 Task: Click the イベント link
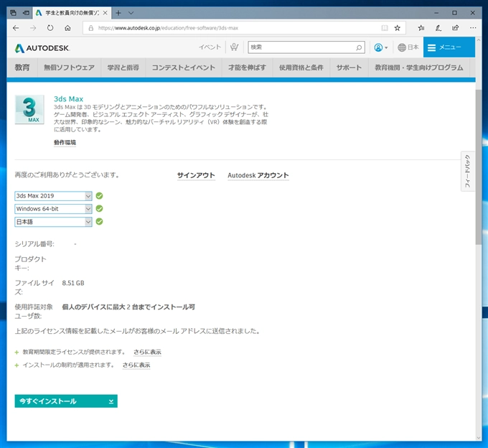pyautogui.click(x=210, y=47)
